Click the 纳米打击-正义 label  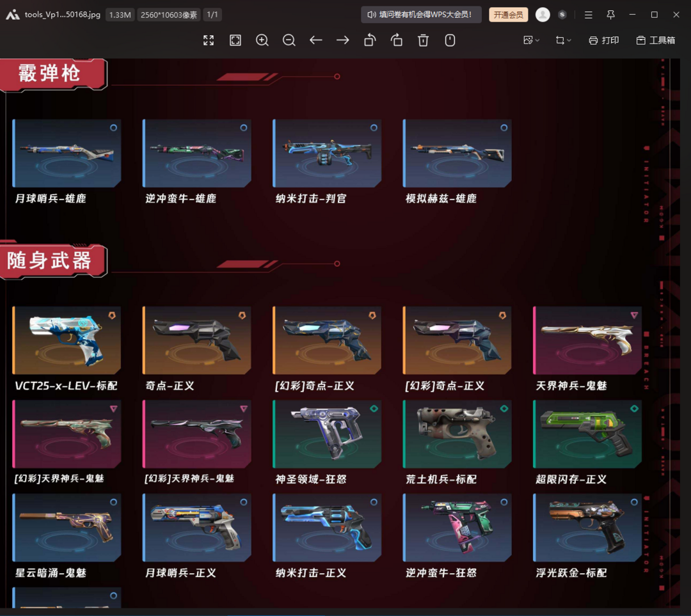[x=311, y=573]
